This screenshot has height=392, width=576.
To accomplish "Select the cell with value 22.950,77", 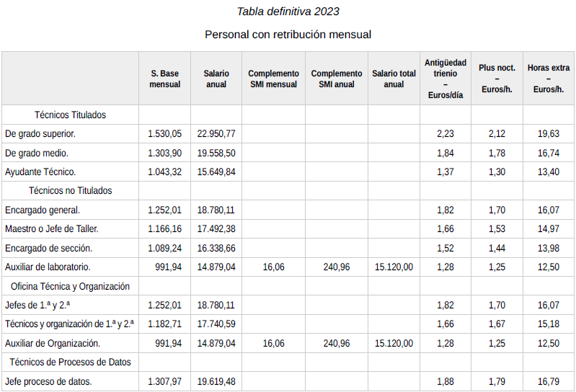I will point(216,134).
